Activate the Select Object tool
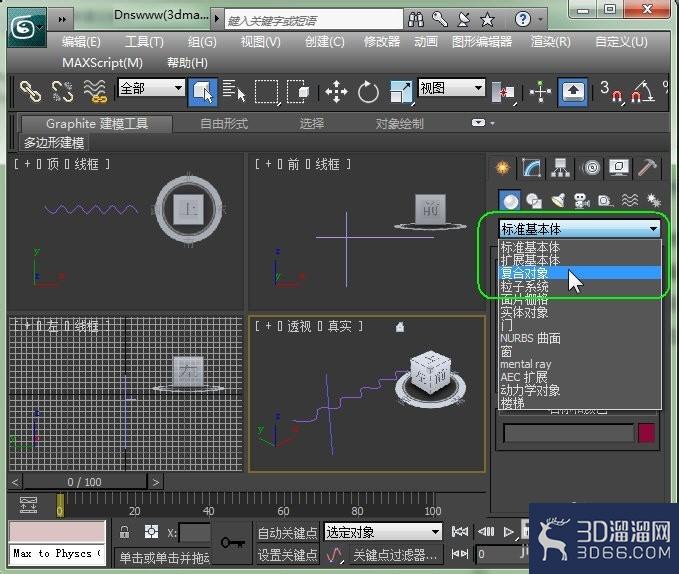The image size is (679, 574). (x=203, y=92)
